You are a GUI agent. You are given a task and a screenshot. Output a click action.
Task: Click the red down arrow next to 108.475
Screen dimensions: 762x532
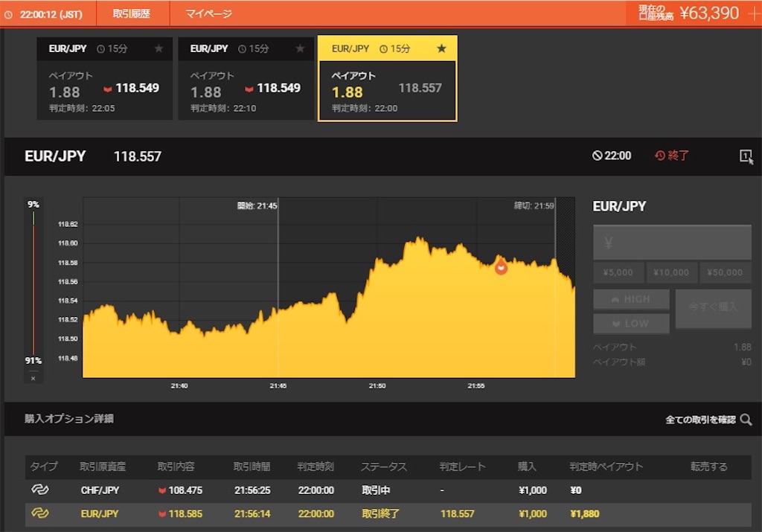tap(162, 490)
